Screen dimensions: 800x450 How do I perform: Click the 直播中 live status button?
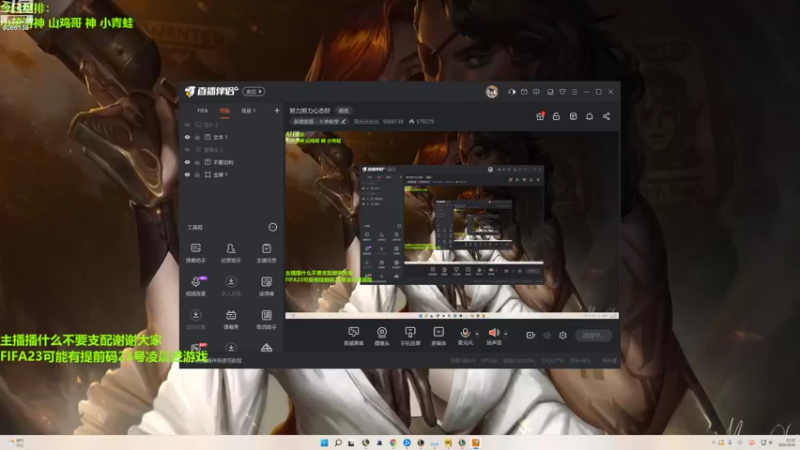[594, 335]
